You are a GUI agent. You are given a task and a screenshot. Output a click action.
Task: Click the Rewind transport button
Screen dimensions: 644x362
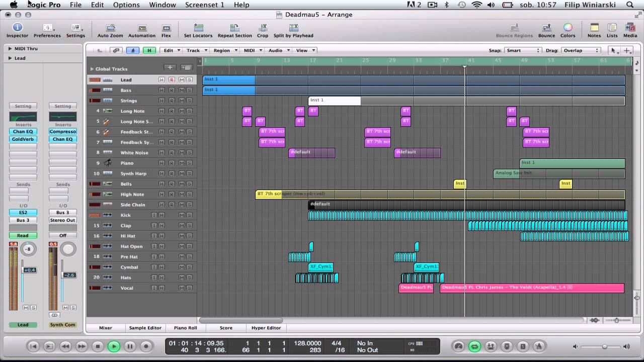point(65,346)
